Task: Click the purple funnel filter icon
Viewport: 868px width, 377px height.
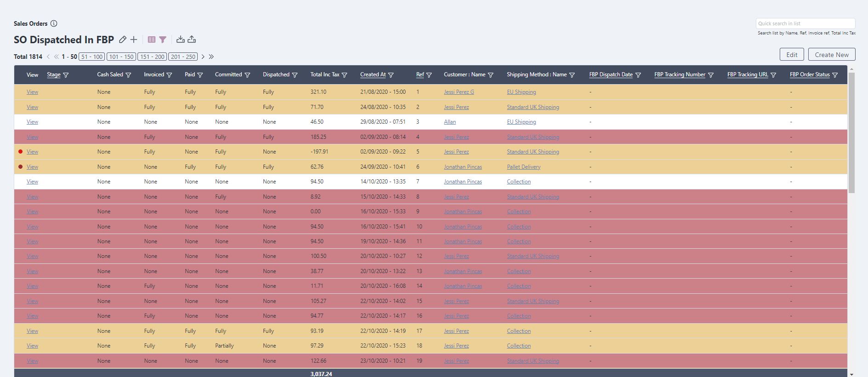Action: tap(163, 40)
